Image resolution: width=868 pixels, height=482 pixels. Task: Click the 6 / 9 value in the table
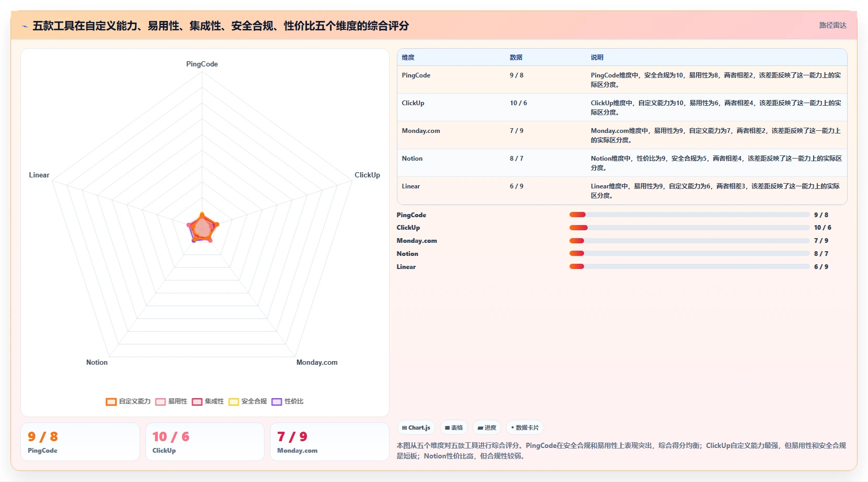click(516, 186)
